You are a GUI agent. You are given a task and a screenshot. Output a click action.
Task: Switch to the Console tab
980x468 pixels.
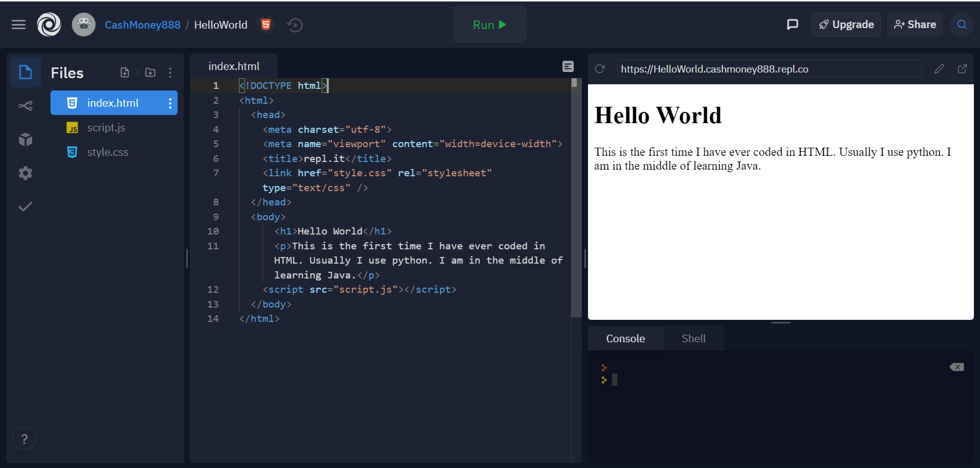tap(626, 339)
